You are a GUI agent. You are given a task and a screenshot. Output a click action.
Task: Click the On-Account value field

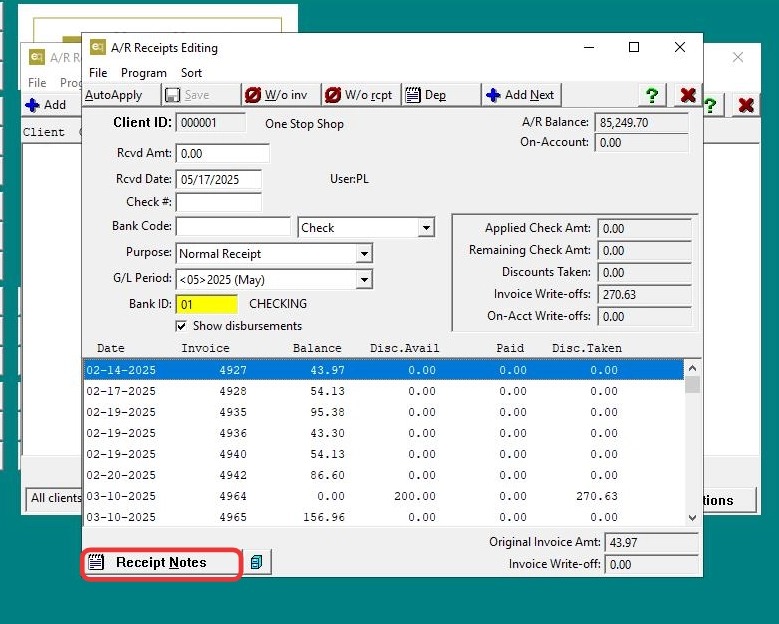641,143
